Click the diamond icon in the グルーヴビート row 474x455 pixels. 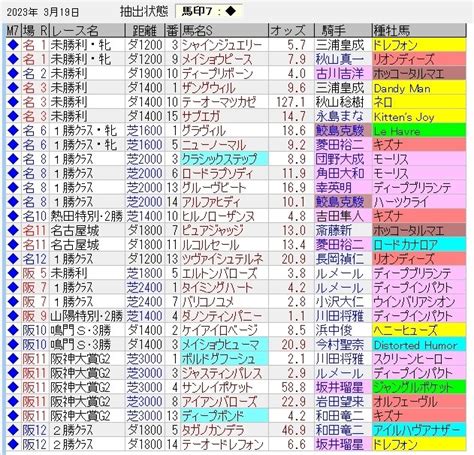(x=13, y=187)
